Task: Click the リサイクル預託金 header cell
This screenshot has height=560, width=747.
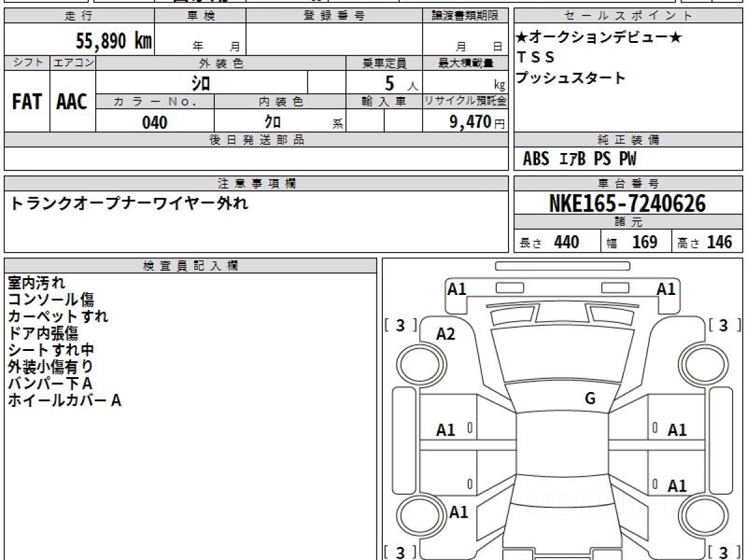Action: point(465,102)
